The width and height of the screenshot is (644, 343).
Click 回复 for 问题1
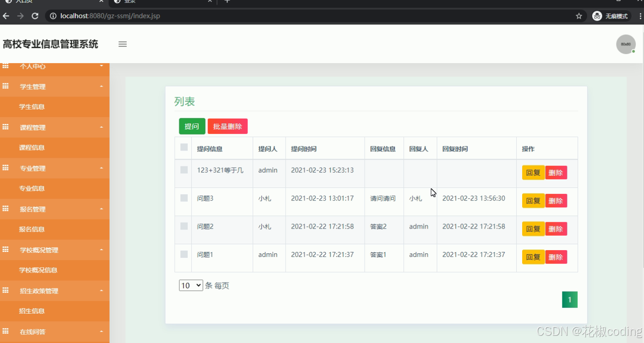click(533, 257)
